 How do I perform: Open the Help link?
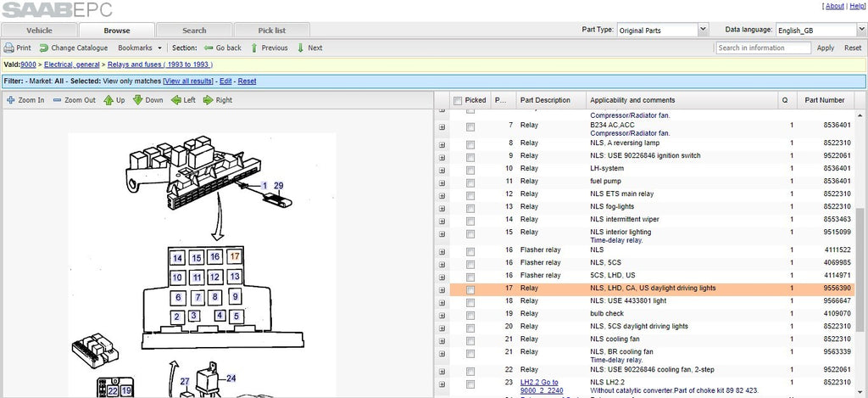click(856, 6)
